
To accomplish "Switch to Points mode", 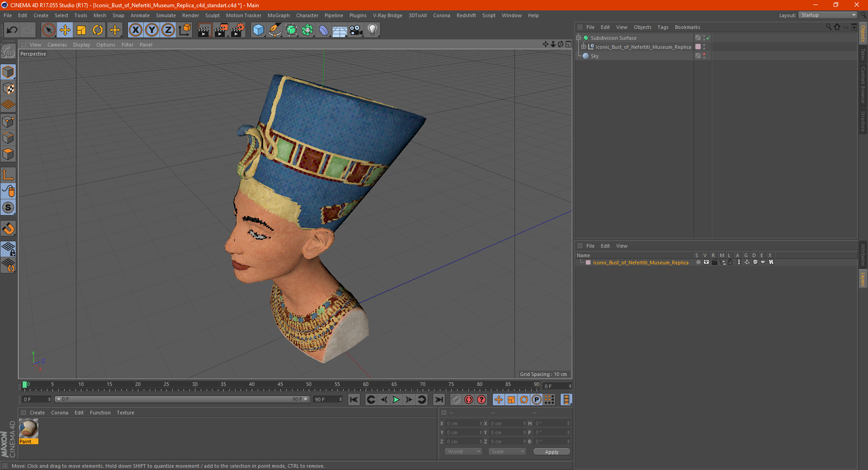I will 9,122.
